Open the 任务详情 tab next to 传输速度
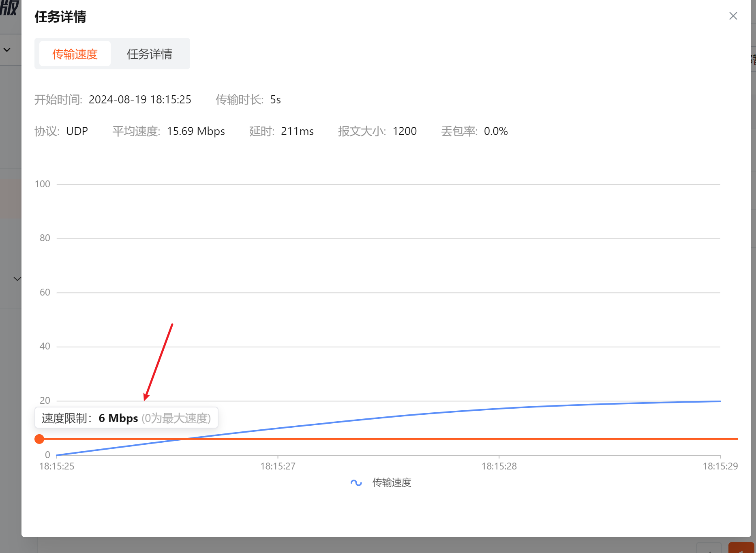756x553 pixels. (149, 54)
